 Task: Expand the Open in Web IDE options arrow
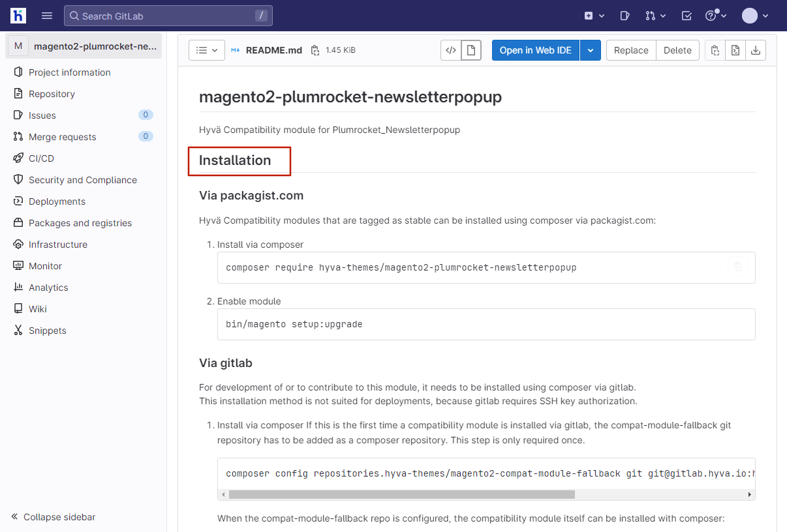(x=591, y=50)
